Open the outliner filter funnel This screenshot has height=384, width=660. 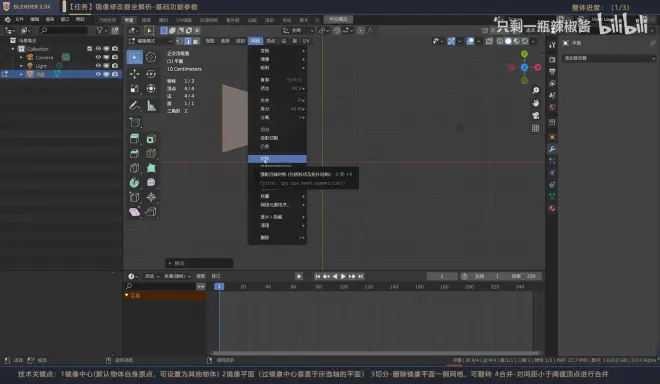point(100,30)
